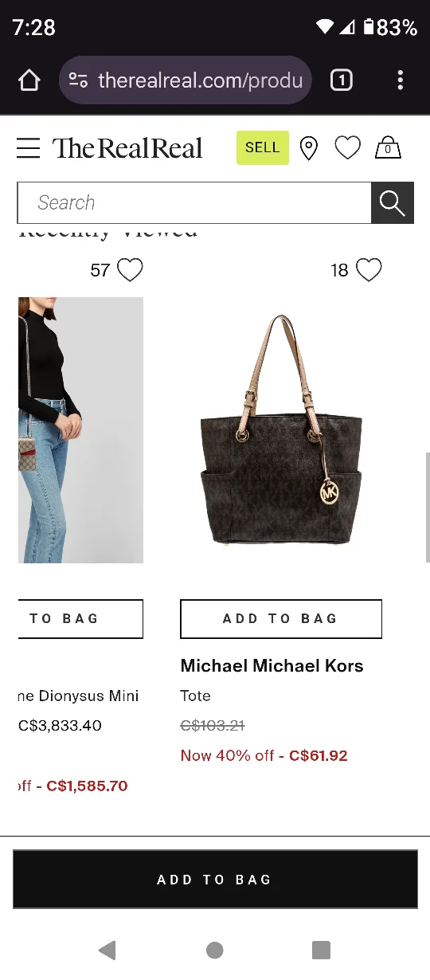This screenshot has height=980, width=430.
Task: Open the Michael Kors tote image
Action: tap(281, 430)
